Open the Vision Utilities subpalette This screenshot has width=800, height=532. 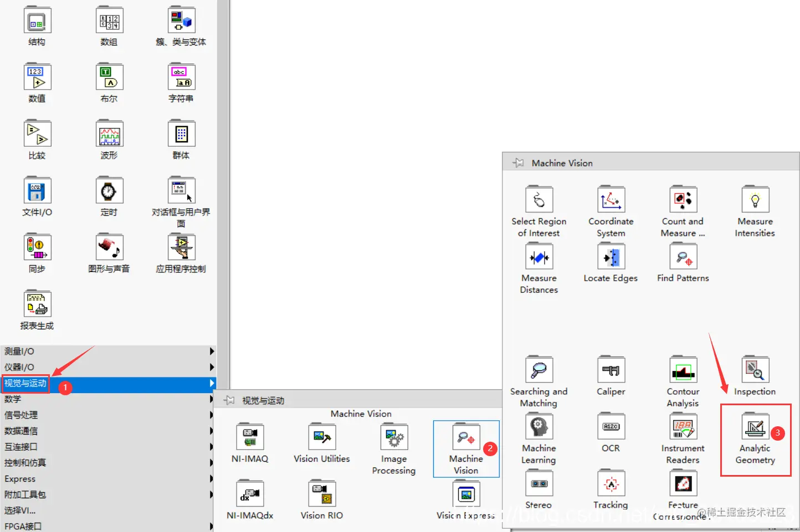322,437
